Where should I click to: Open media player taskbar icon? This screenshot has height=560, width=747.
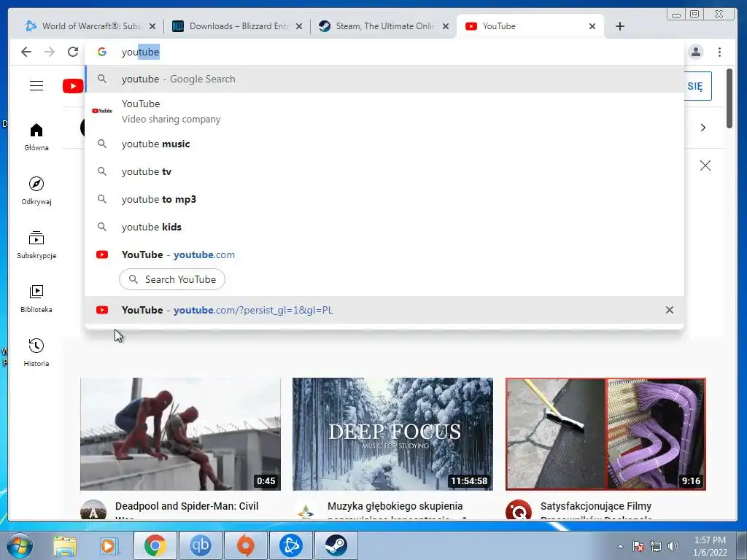pyautogui.click(x=109, y=545)
